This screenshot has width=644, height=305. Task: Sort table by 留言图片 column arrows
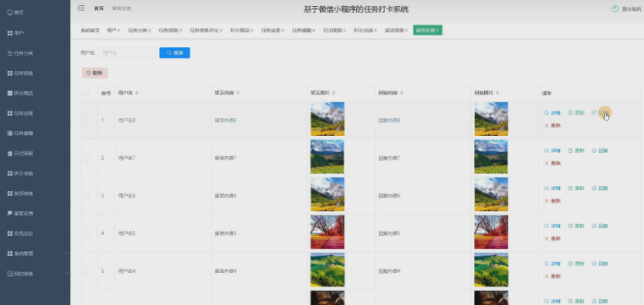pyautogui.click(x=333, y=93)
